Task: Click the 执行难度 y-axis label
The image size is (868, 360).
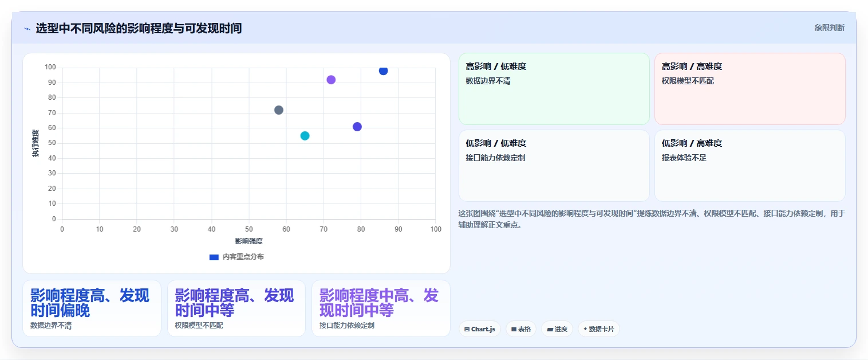Action: (35, 144)
